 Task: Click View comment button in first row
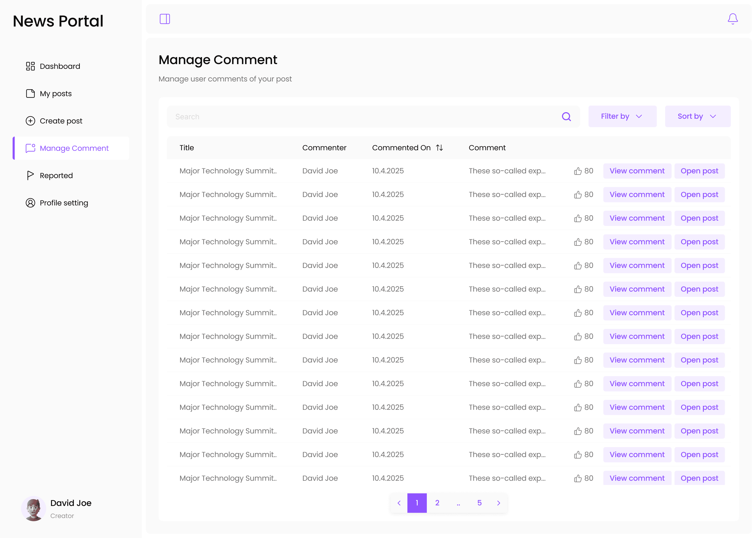pyautogui.click(x=637, y=171)
